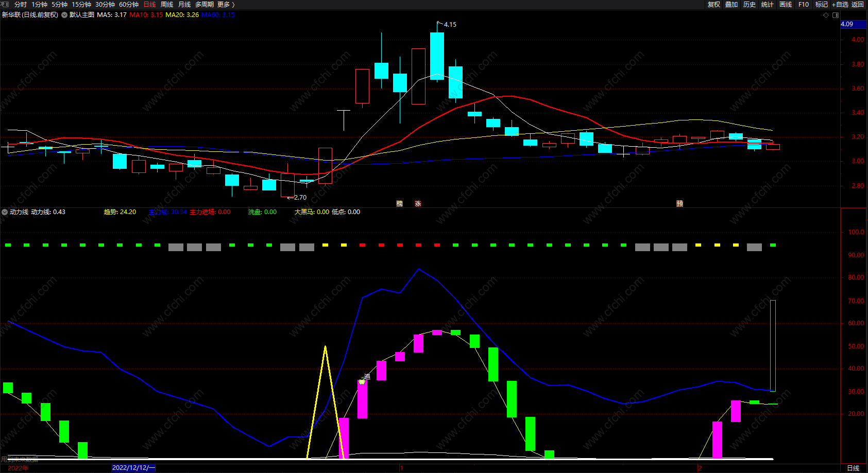The height and width of the screenshot is (473, 868).
Task: Expand the 更多 periods menu
Action: [226, 4]
